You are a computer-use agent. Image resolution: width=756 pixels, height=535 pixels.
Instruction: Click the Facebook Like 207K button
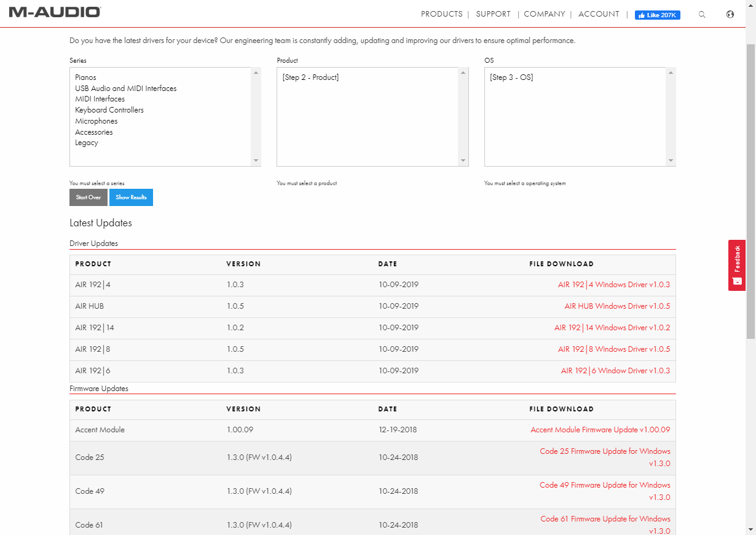pyautogui.click(x=658, y=15)
